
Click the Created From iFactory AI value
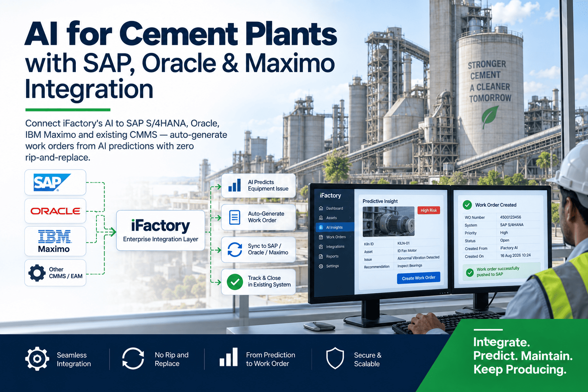coord(509,248)
